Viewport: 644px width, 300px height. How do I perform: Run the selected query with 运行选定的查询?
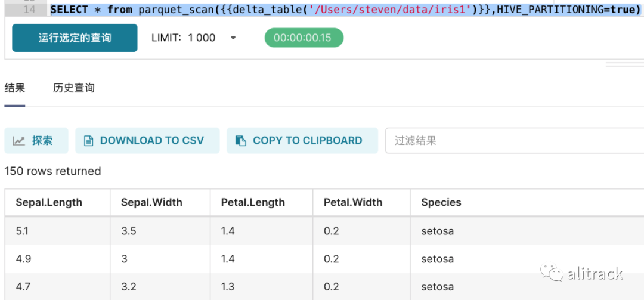[x=75, y=38]
